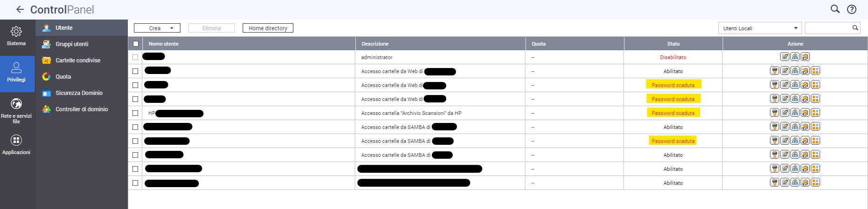Change password for the HP scanner user
868x209 pixels.
pos(775,113)
